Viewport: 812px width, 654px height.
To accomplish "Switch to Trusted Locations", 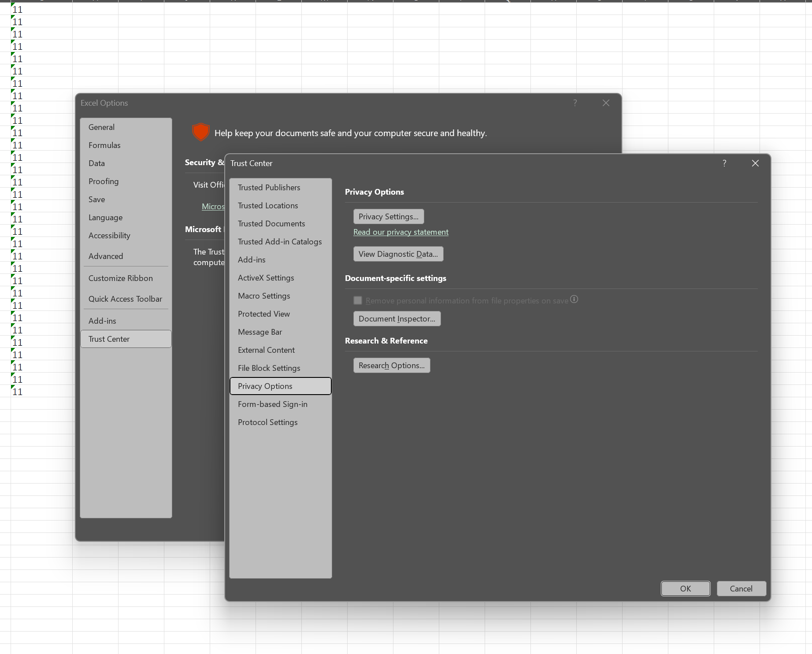I will pyautogui.click(x=281, y=206).
